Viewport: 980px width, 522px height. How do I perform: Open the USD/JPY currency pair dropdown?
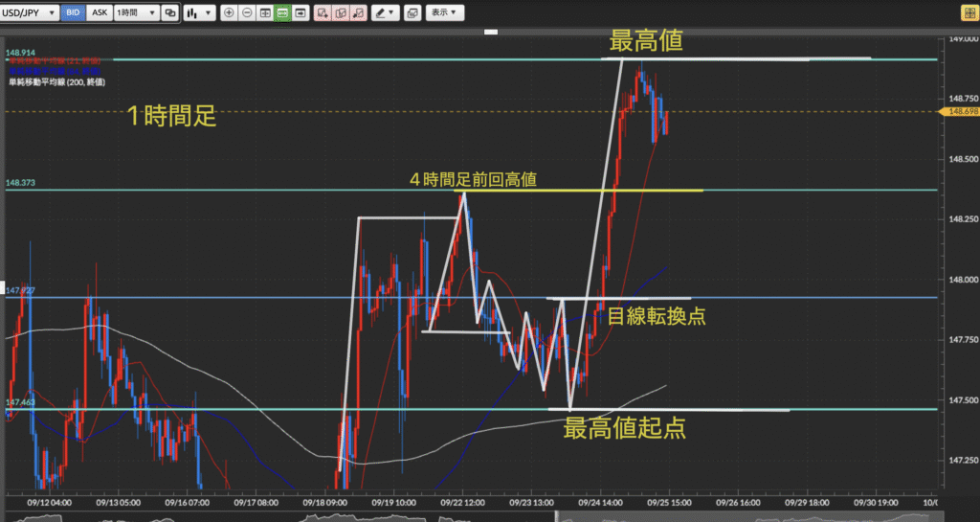coord(30,13)
